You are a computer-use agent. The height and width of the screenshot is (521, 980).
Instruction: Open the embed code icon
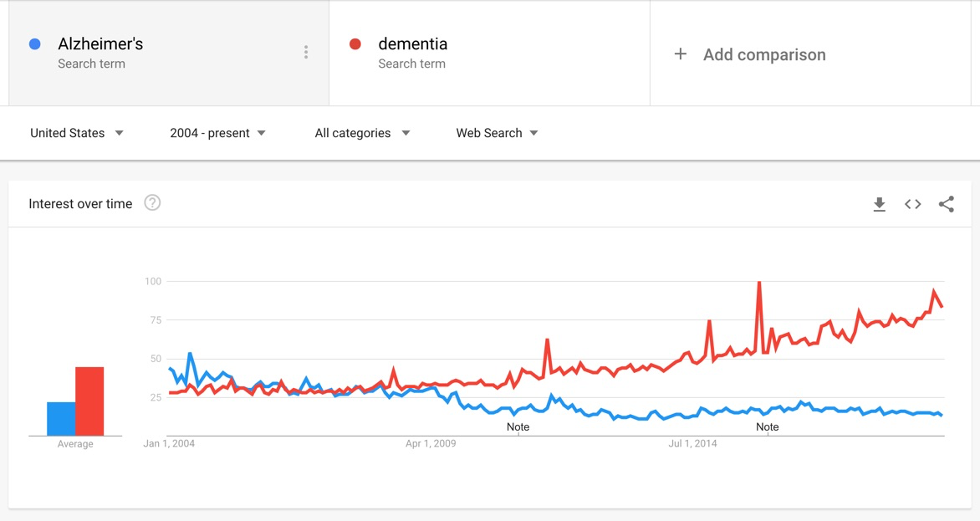912,204
